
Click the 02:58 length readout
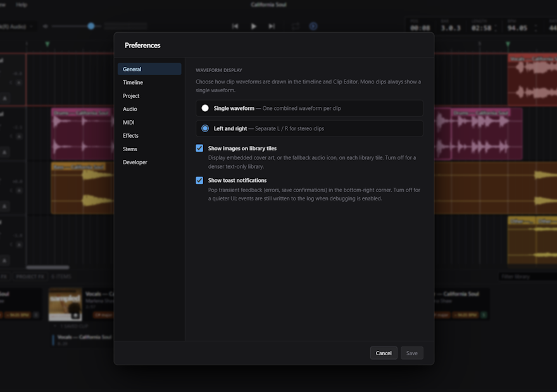(481, 28)
